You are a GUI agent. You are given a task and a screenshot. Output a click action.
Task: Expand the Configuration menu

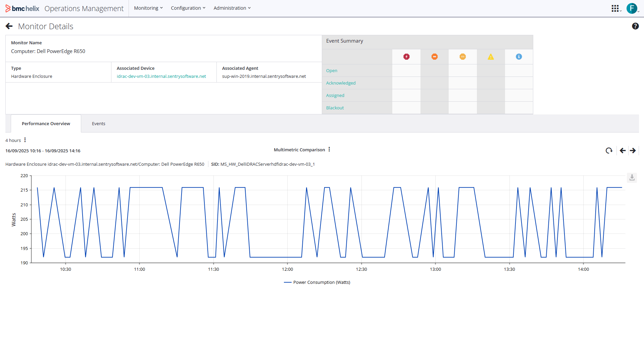tap(188, 8)
